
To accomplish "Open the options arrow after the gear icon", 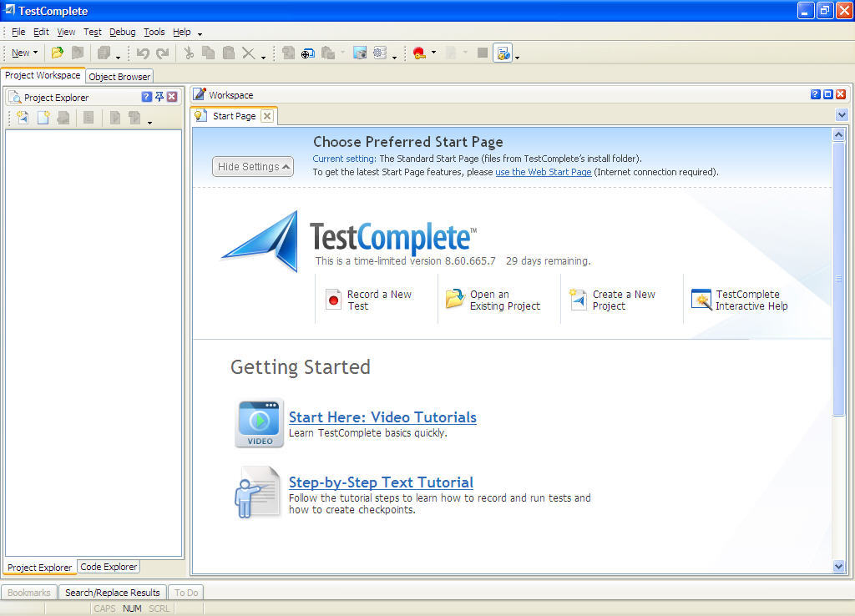I will pyautogui.click(x=394, y=58).
